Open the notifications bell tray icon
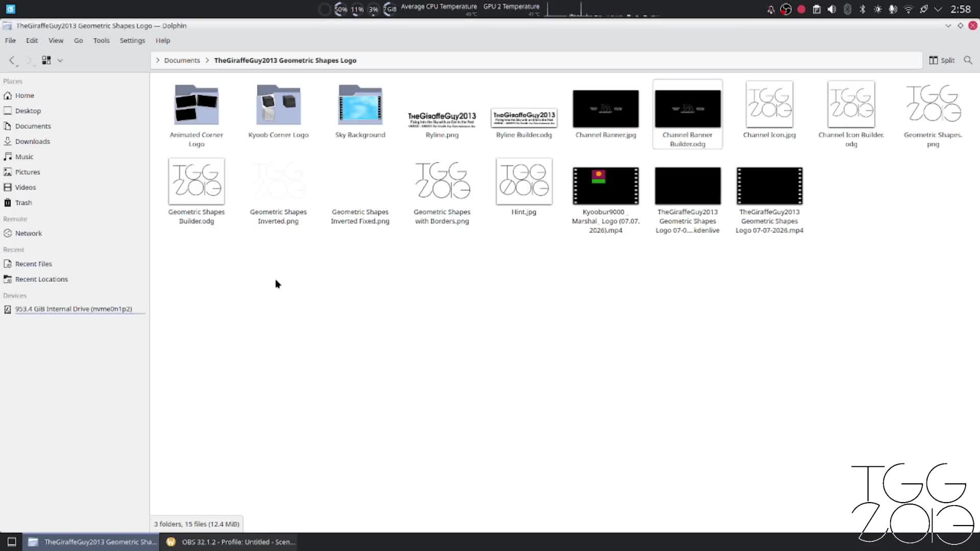 coord(771,9)
